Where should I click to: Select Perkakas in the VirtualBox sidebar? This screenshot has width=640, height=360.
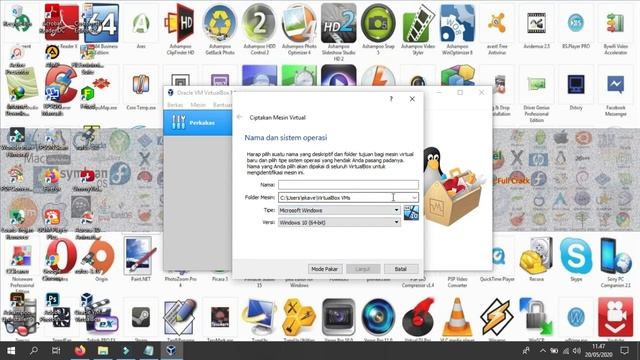(x=198, y=122)
